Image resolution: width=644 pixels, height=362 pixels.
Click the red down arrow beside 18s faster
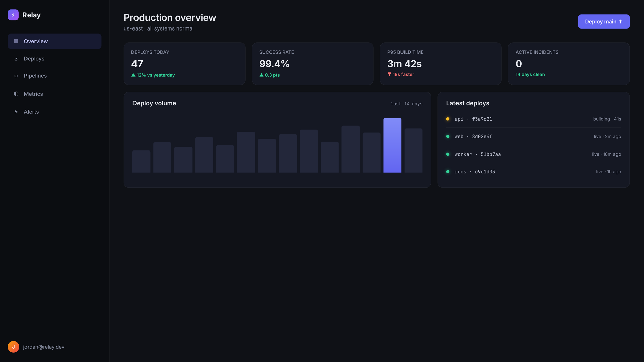389,74
